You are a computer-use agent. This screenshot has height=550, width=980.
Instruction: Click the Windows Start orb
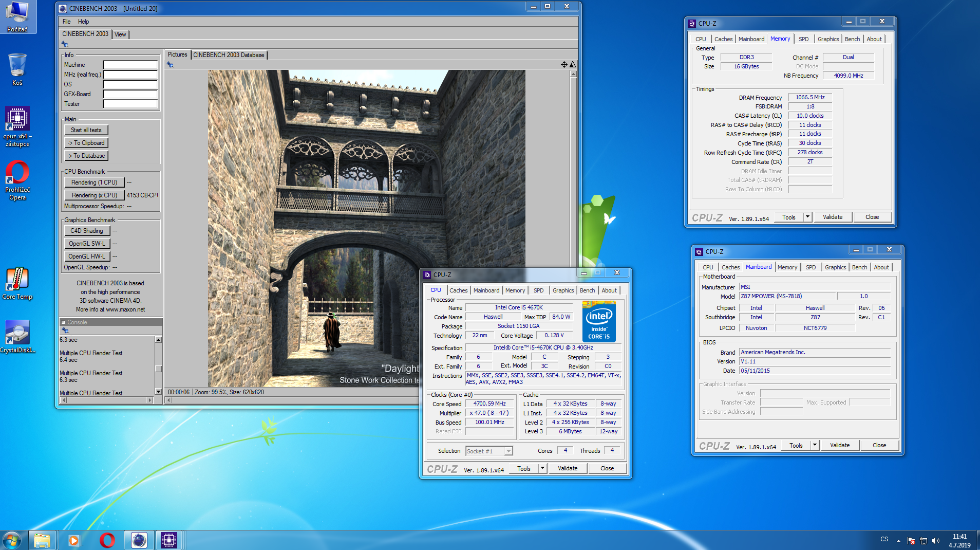[12, 540]
